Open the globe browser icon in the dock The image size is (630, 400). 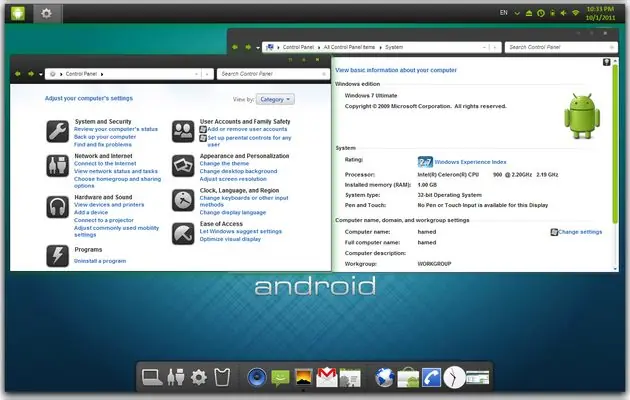pyautogui.click(x=385, y=378)
